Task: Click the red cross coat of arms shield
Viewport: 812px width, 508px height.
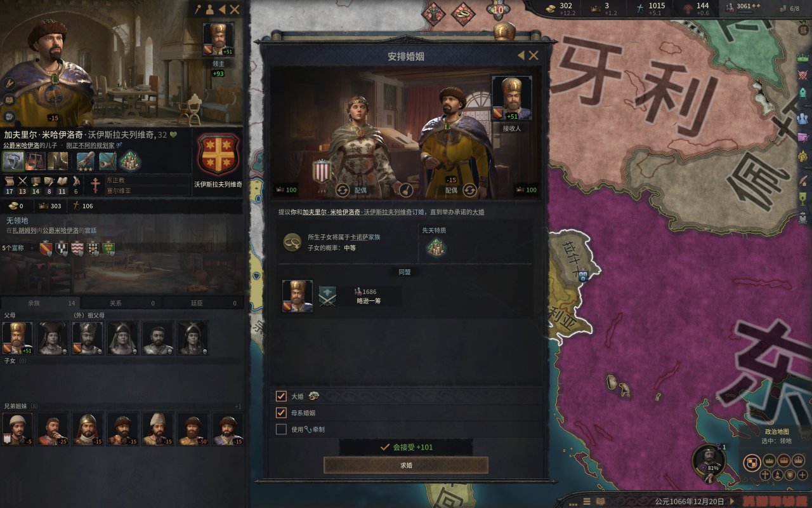Action: click(x=218, y=154)
